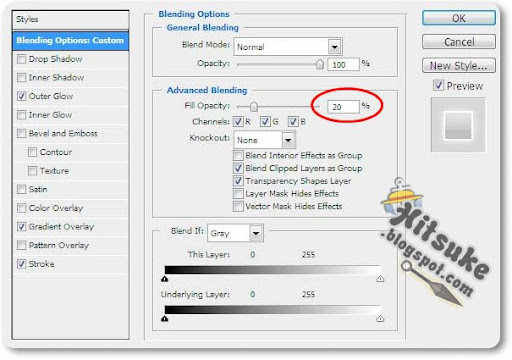Enable the Inner Glow checkbox
This screenshot has height=360, width=512.
21,115
